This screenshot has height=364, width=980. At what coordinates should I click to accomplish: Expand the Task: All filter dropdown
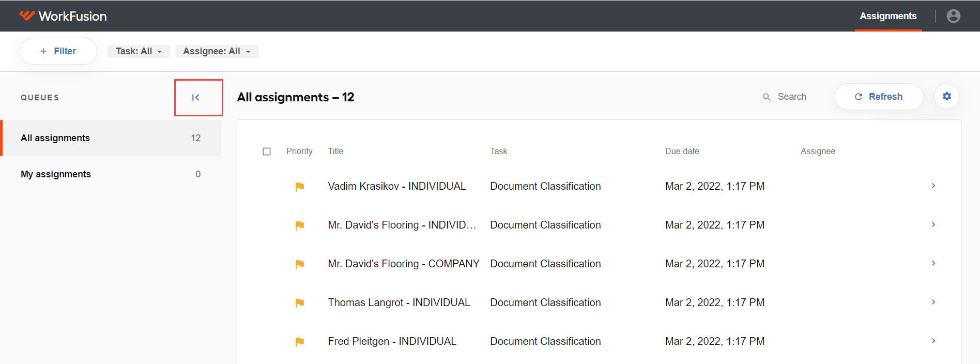coord(139,51)
